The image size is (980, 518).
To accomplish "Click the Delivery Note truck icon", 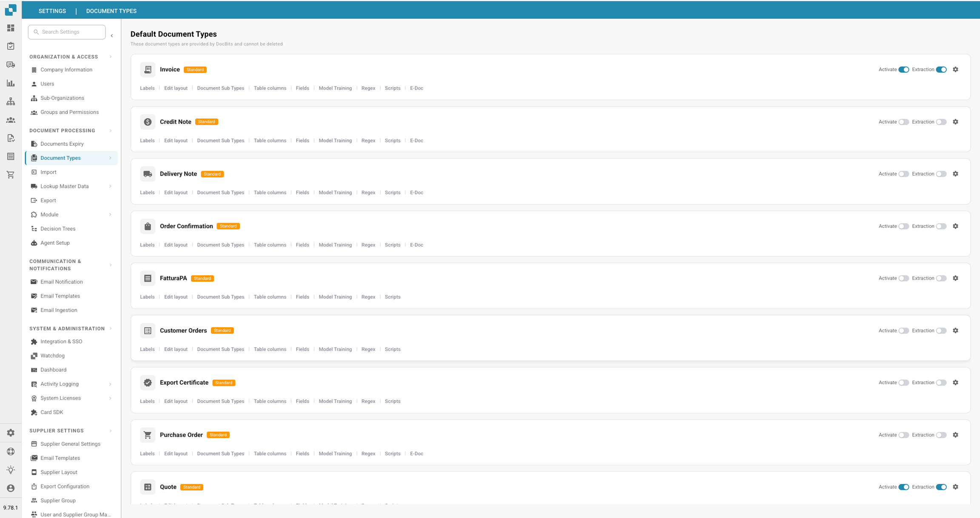I will coord(148,174).
